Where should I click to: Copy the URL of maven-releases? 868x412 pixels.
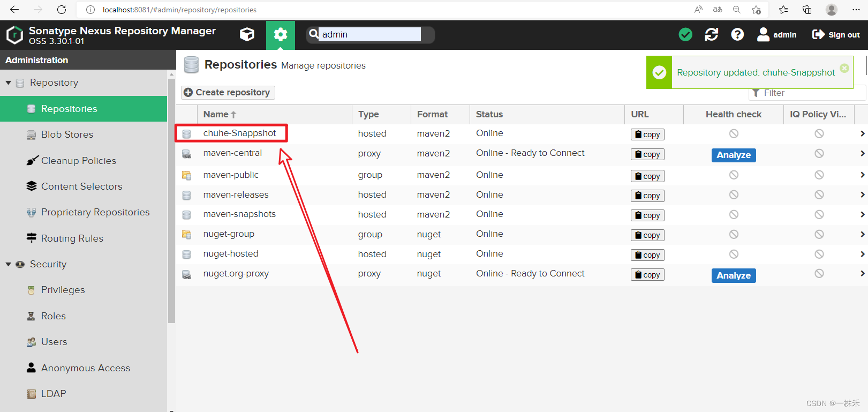647,196
